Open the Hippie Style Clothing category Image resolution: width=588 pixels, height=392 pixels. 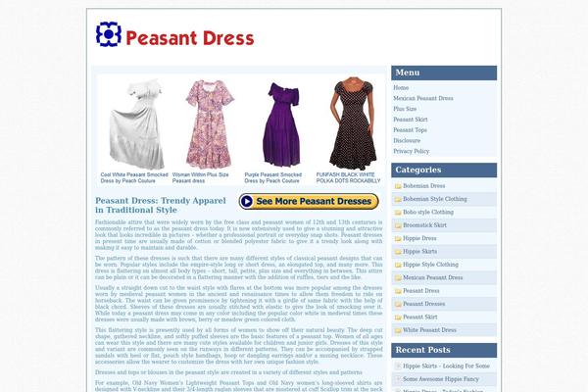click(x=430, y=265)
